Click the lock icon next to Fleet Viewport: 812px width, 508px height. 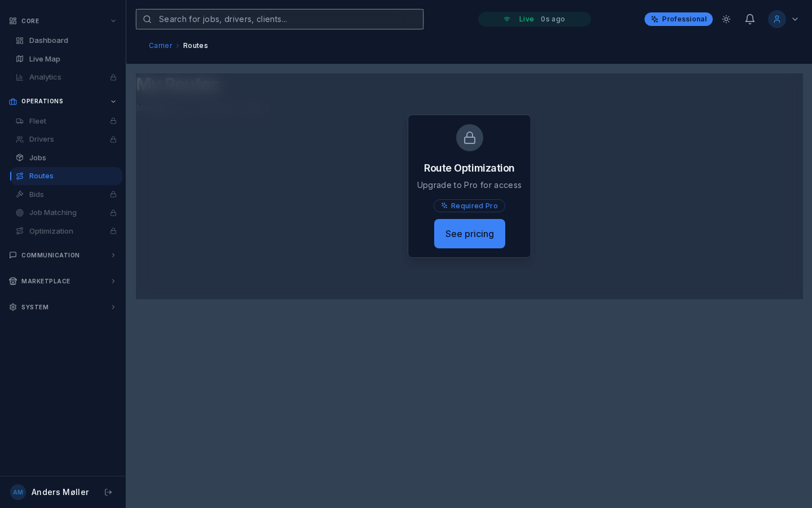point(113,121)
